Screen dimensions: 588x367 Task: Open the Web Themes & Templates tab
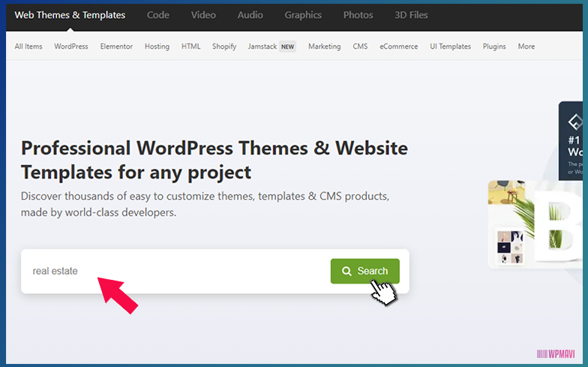coord(70,15)
